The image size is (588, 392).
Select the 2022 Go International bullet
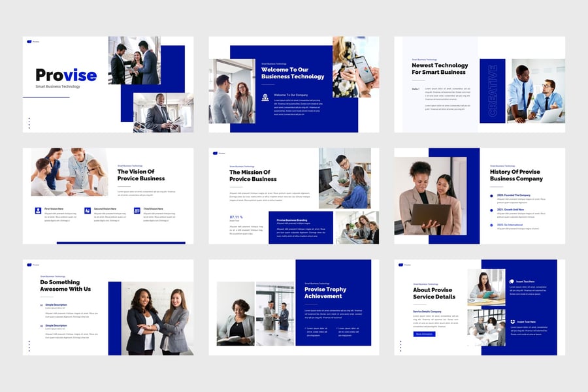pyautogui.click(x=491, y=224)
